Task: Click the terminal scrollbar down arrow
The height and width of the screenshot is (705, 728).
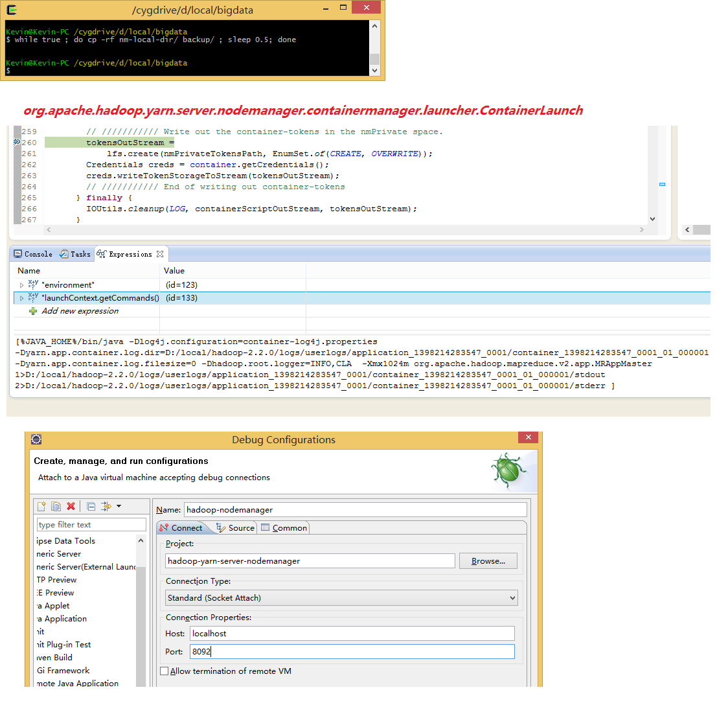Action: click(x=374, y=71)
